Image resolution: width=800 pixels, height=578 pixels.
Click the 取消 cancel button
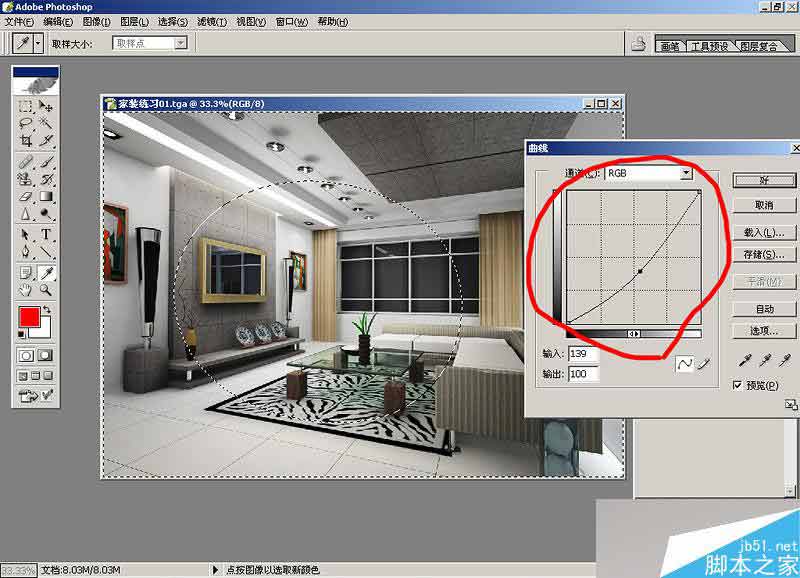tap(764, 205)
